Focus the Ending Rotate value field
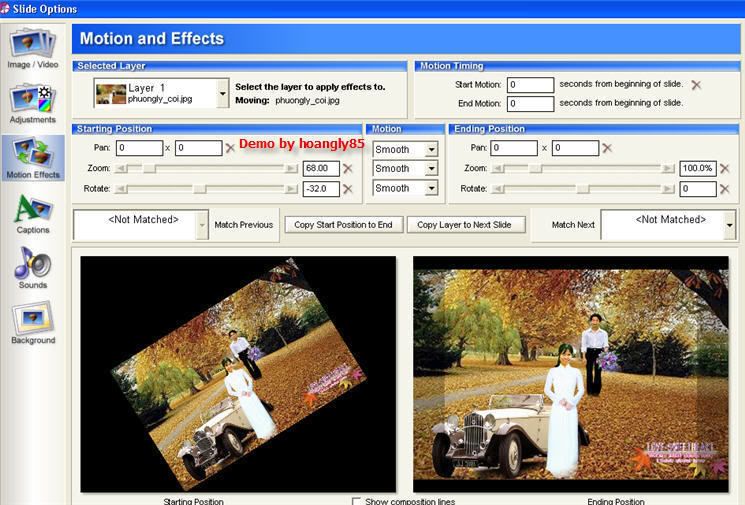745x505 pixels. 697,189
